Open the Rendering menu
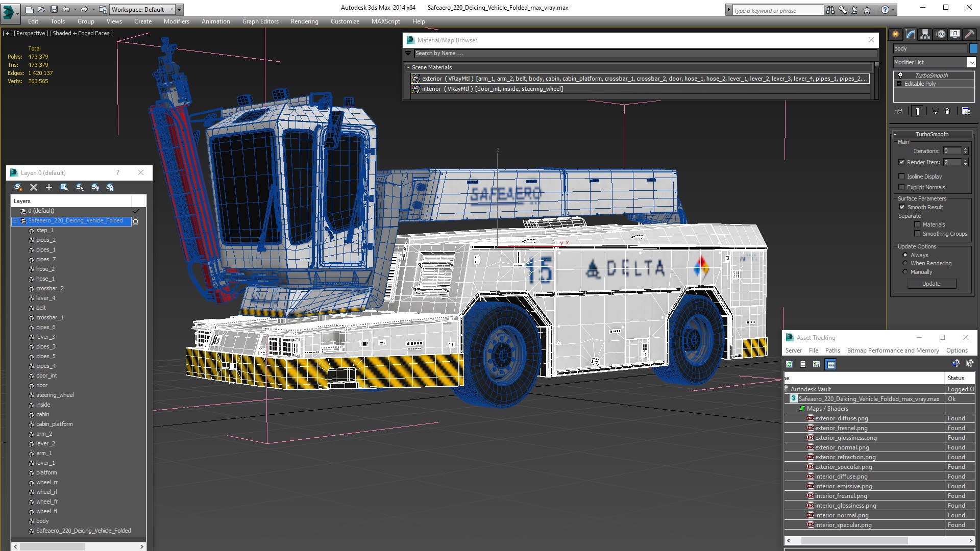Viewport: 980px width, 551px height. pyautogui.click(x=304, y=21)
